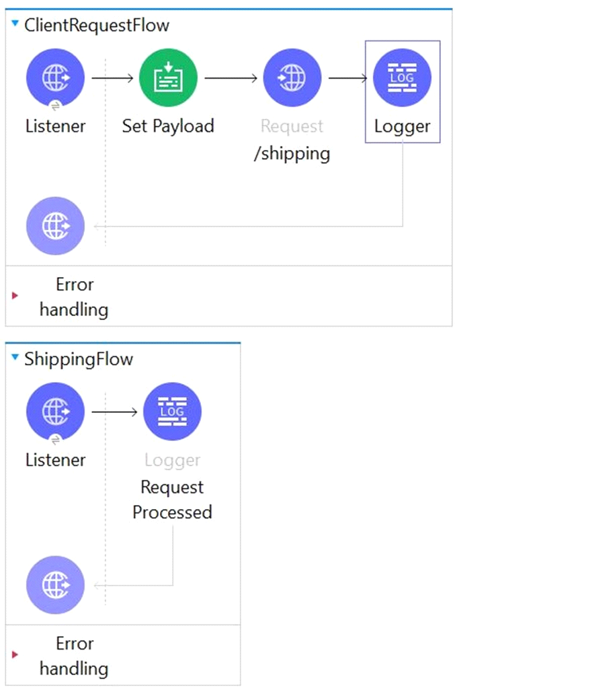Viewport: 615px width, 700px height.
Task: Click exchange-pattern badge under ShippingFlow Listener
Action: (x=55, y=439)
